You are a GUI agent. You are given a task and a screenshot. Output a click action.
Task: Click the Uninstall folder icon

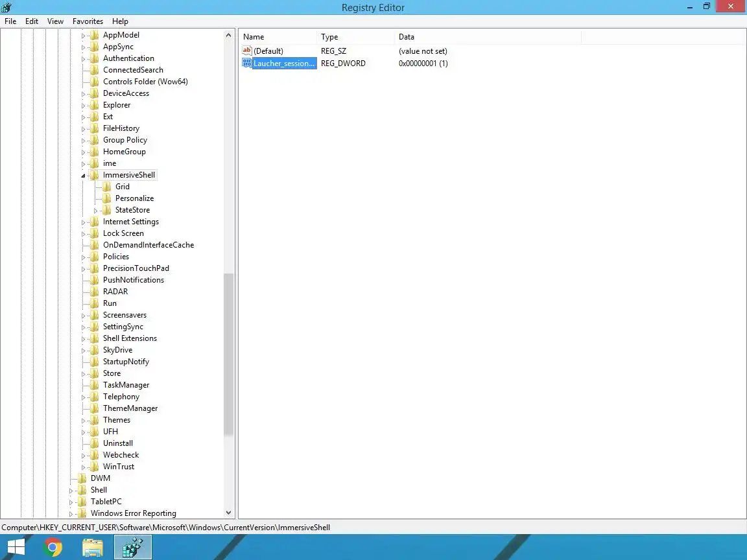pyautogui.click(x=94, y=443)
